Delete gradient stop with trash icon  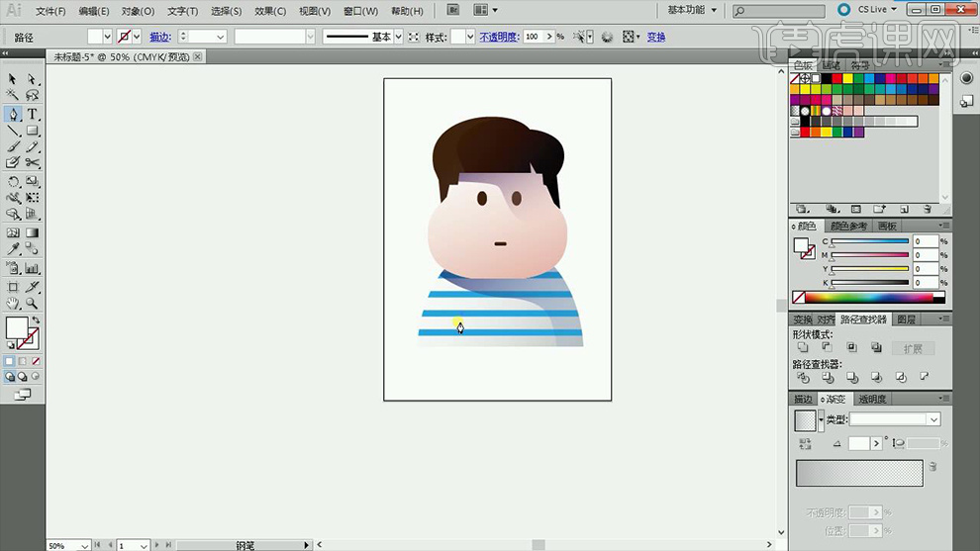(x=931, y=467)
